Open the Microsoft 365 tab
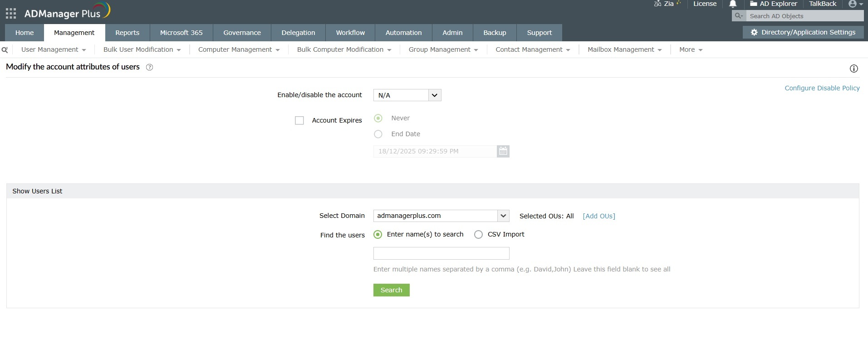The width and height of the screenshot is (868, 345). tap(181, 33)
